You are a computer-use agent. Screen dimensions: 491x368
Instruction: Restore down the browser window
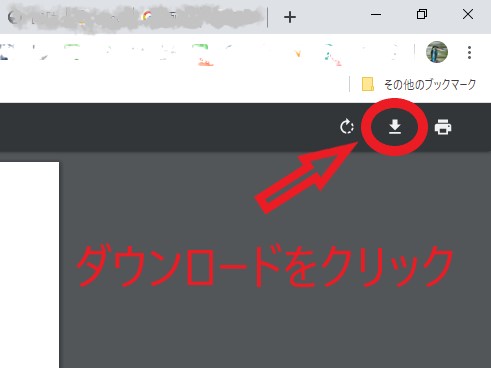click(x=422, y=14)
